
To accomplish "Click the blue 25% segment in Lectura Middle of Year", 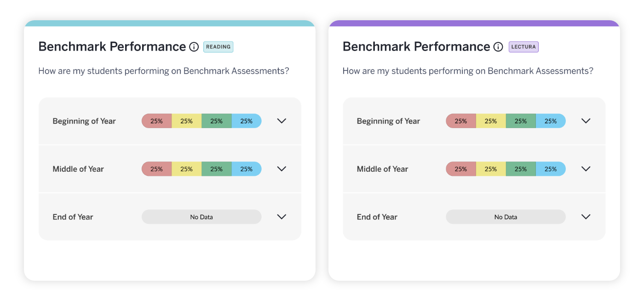I will coord(551,168).
